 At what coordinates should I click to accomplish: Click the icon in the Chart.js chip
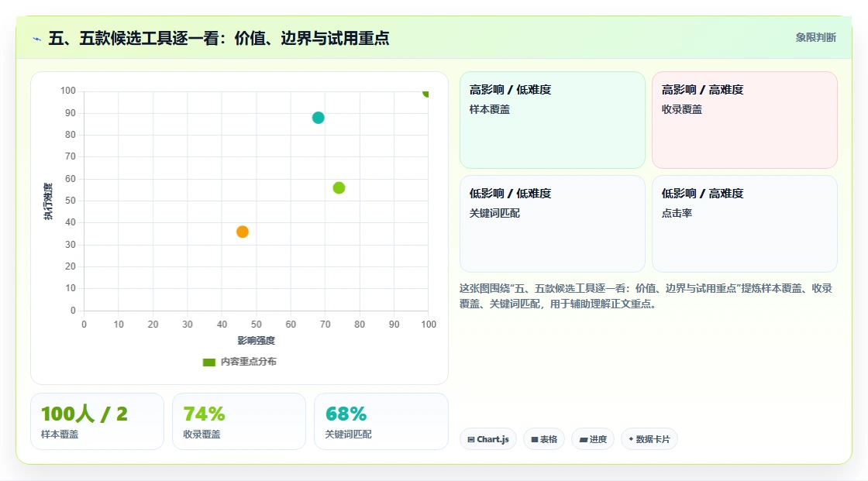[x=471, y=439]
